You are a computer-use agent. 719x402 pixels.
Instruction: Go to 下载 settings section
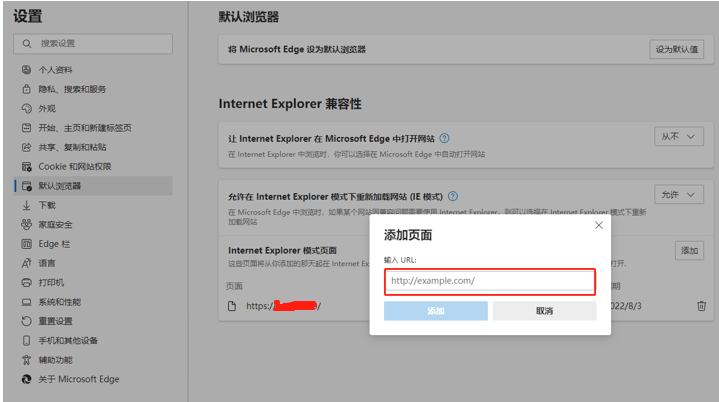point(94,205)
